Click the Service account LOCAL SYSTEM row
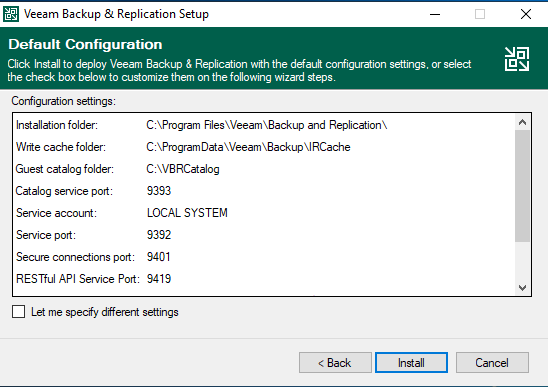Viewport: 548px width, 387px height. pyautogui.click(x=264, y=213)
